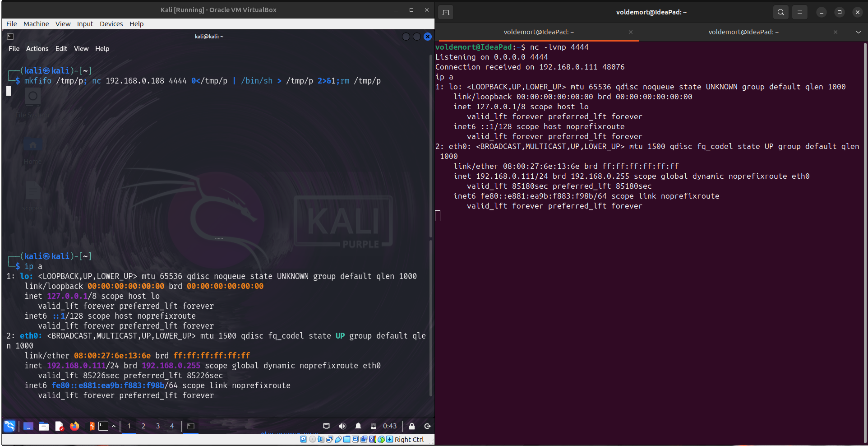Image resolution: width=868 pixels, height=446 pixels.
Task: Switch to Kali workspace 3
Action: point(158,426)
